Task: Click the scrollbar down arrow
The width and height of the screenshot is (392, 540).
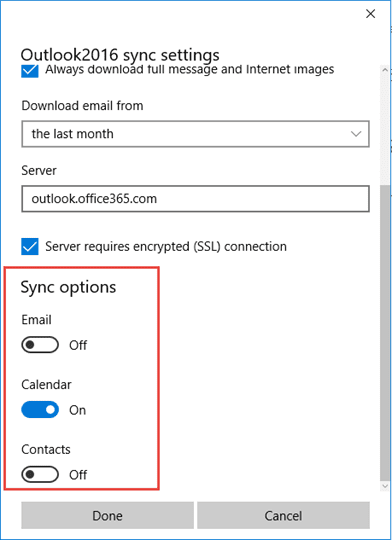Action: (385, 486)
